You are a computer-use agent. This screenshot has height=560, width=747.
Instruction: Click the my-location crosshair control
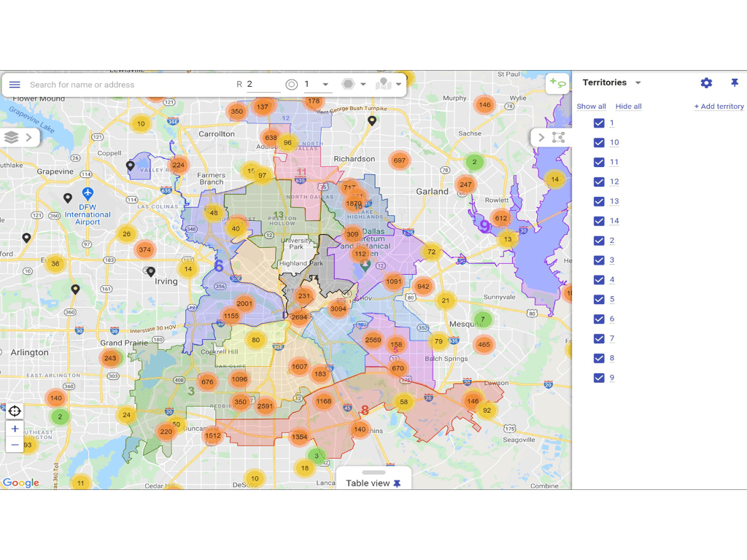(x=15, y=411)
